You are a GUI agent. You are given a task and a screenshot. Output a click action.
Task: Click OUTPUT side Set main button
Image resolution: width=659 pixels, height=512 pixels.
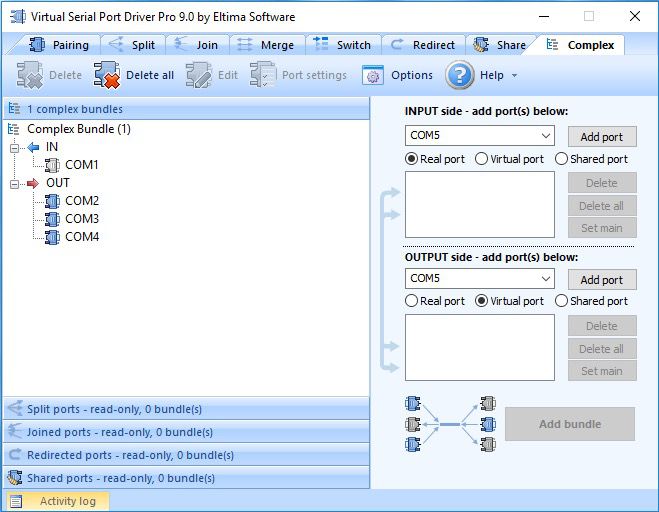tap(602, 371)
